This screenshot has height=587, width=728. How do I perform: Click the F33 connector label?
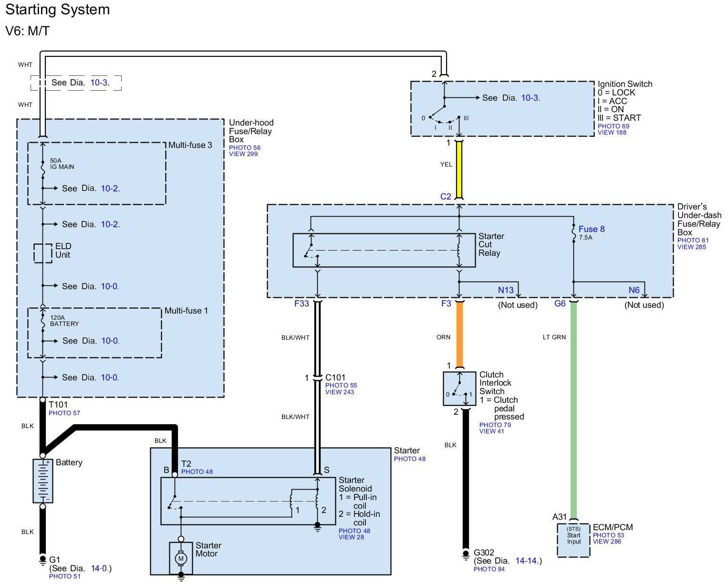pos(302,304)
